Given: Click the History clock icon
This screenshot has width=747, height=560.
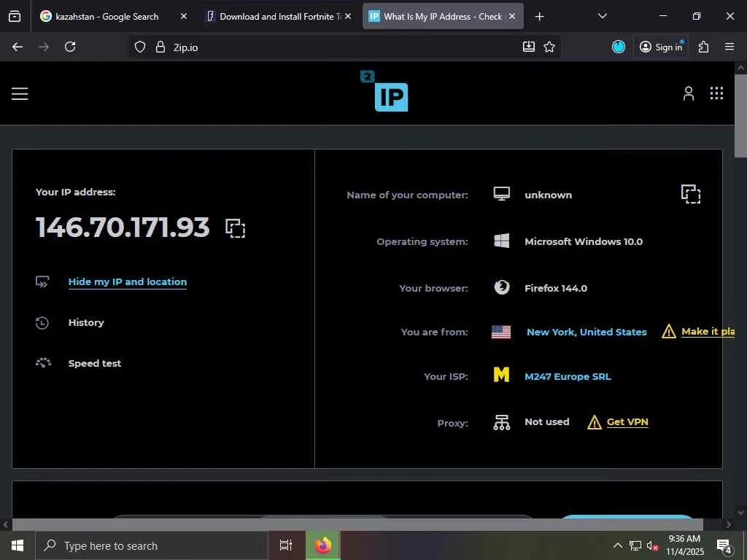Looking at the screenshot, I should tap(42, 323).
